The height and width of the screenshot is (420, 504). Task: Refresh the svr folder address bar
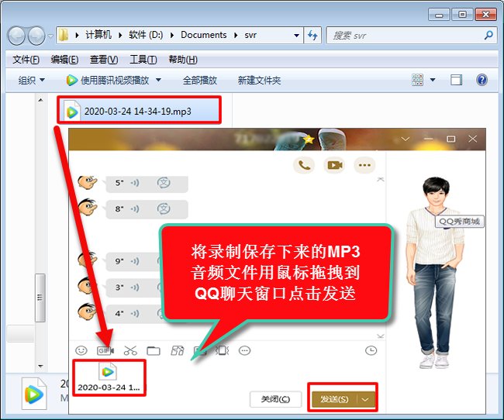click(312, 35)
